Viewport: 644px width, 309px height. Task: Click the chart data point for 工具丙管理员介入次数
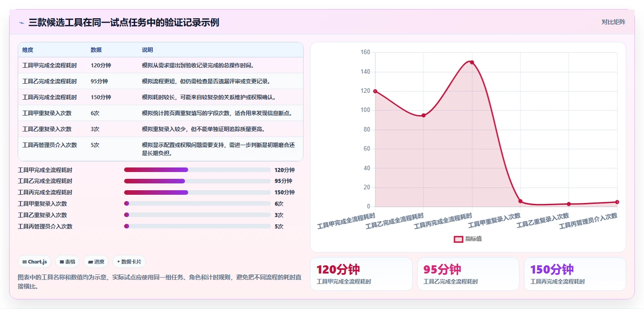tap(617, 202)
